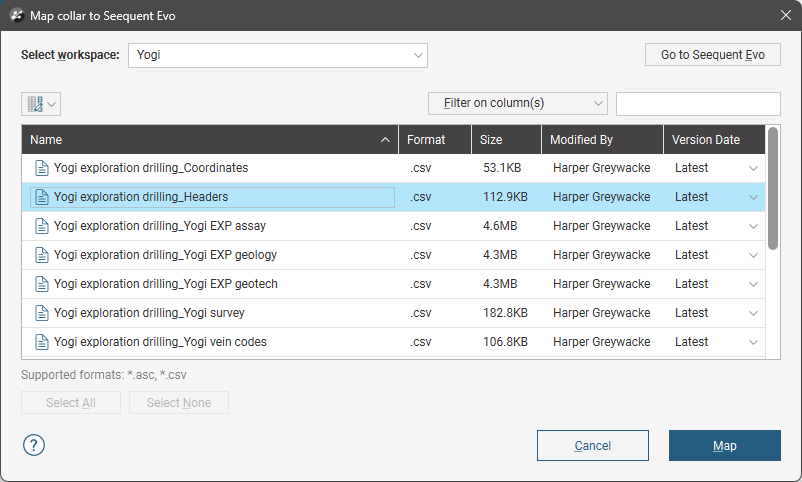802x482 pixels.
Task: Open the Select workspace dropdown showing Yogi
Action: 277,56
